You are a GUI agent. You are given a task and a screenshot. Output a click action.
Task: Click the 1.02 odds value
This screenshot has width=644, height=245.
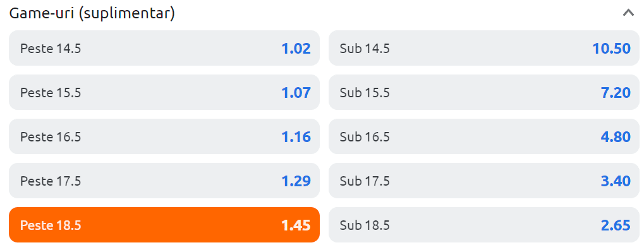(296, 49)
